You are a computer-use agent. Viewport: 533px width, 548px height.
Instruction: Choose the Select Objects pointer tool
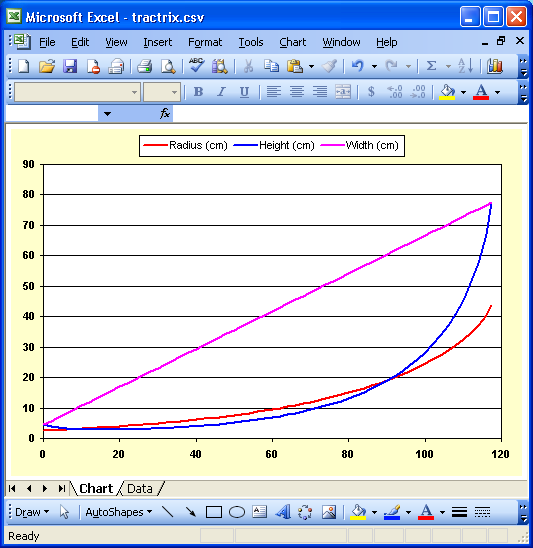pos(64,512)
